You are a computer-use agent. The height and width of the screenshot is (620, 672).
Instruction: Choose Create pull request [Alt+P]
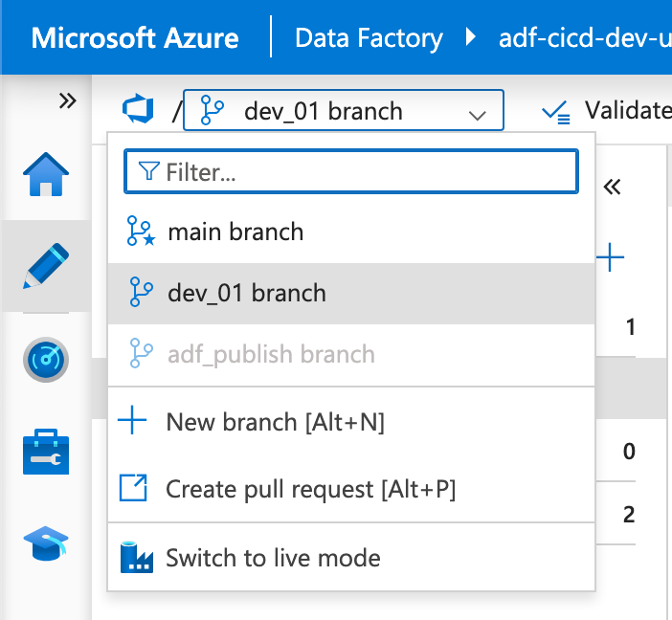(351, 489)
